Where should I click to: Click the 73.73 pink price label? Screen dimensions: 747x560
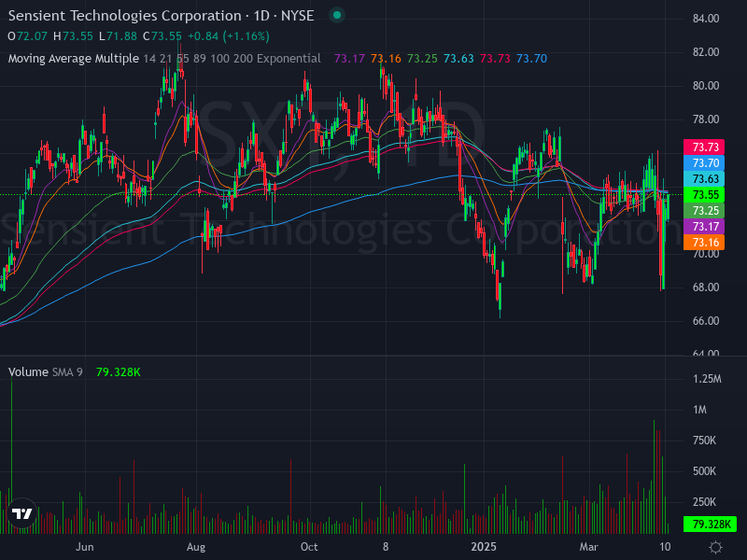pos(704,147)
